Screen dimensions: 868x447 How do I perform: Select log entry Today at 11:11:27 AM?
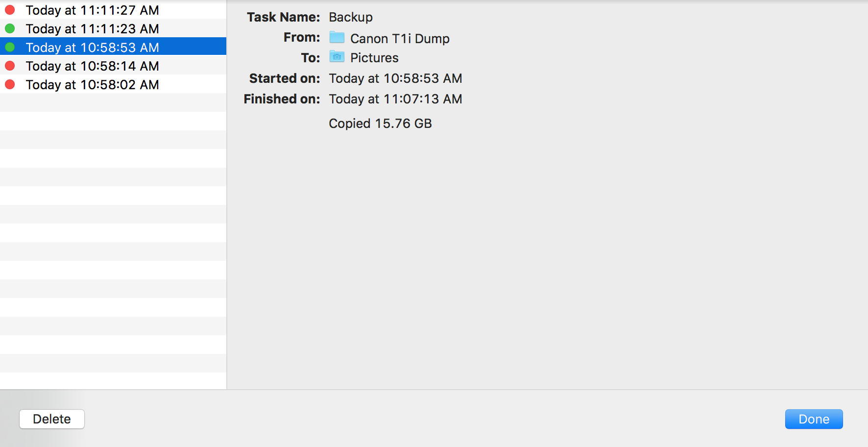click(113, 10)
